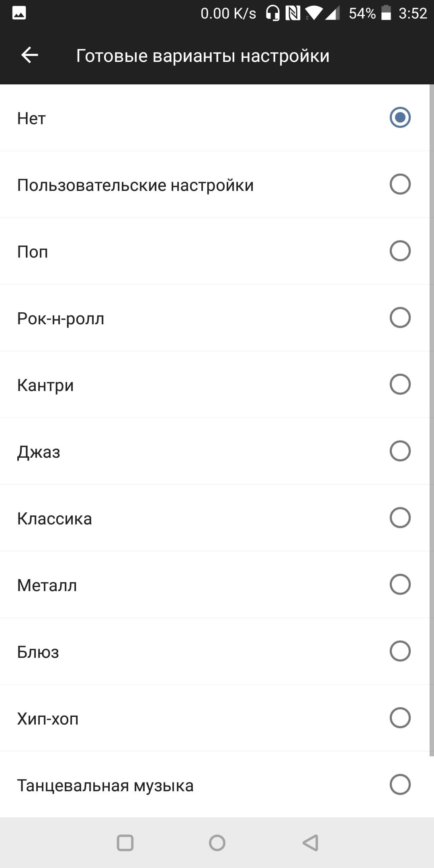Image resolution: width=434 pixels, height=868 pixels.
Task: Tap the Металл preset text
Action: 47,585
